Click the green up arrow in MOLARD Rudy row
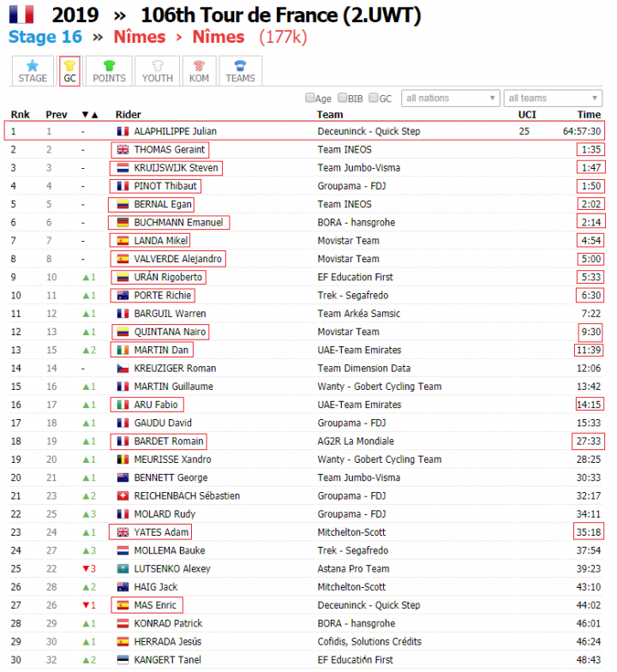 tap(86, 514)
